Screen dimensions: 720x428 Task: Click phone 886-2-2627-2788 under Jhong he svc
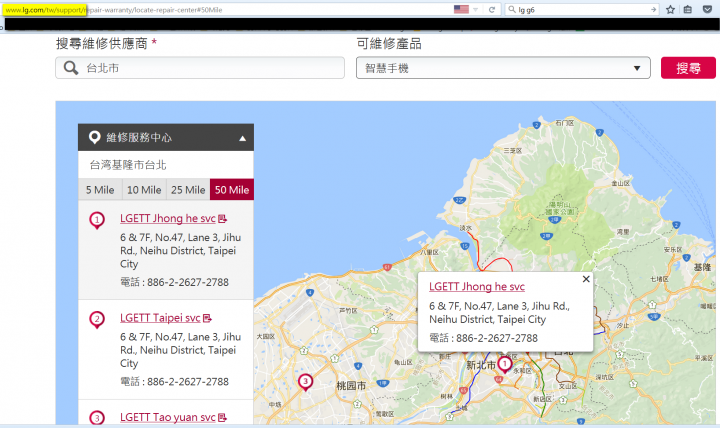(x=188, y=282)
